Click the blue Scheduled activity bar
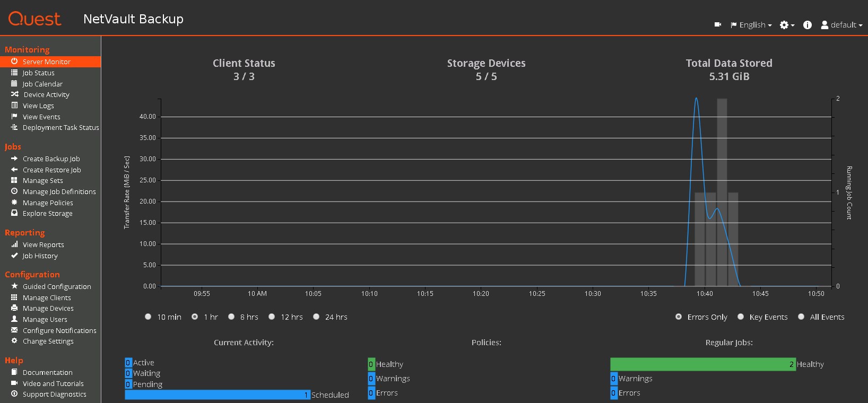Image resolution: width=868 pixels, height=403 pixels. 217,395
